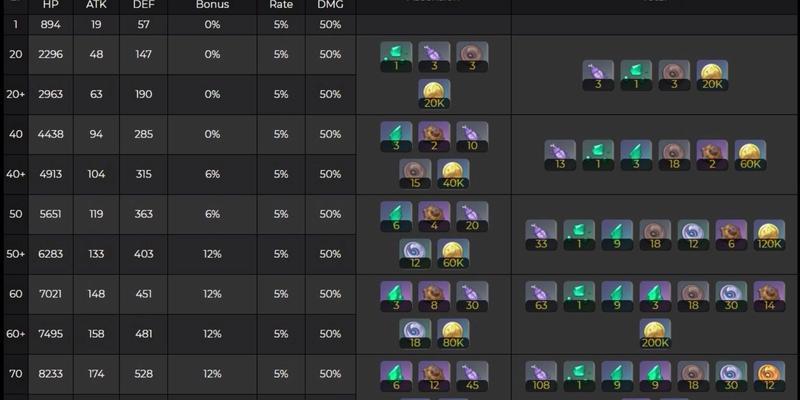Select the purple flower icon labeled 45
This screenshot has width=800, height=400.
coord(472,377)
